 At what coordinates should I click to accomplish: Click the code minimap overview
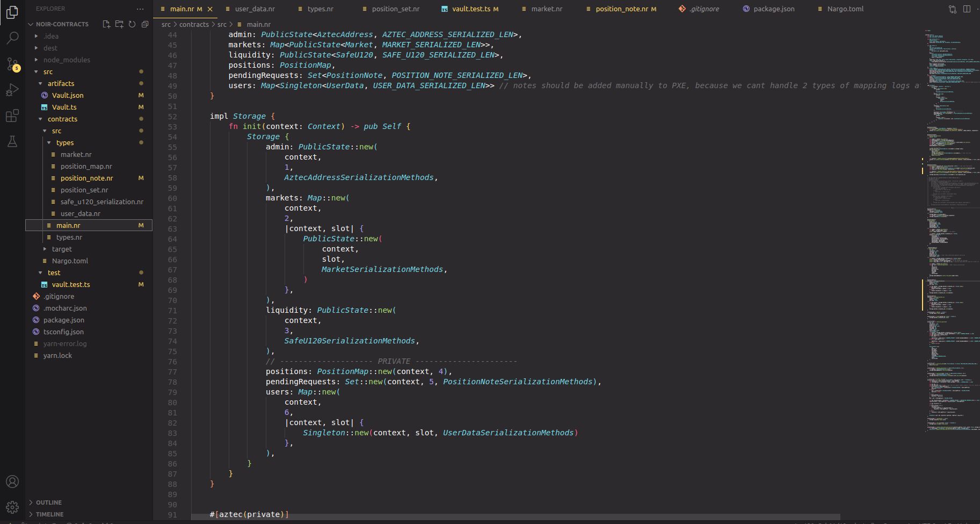click(950, 231)
